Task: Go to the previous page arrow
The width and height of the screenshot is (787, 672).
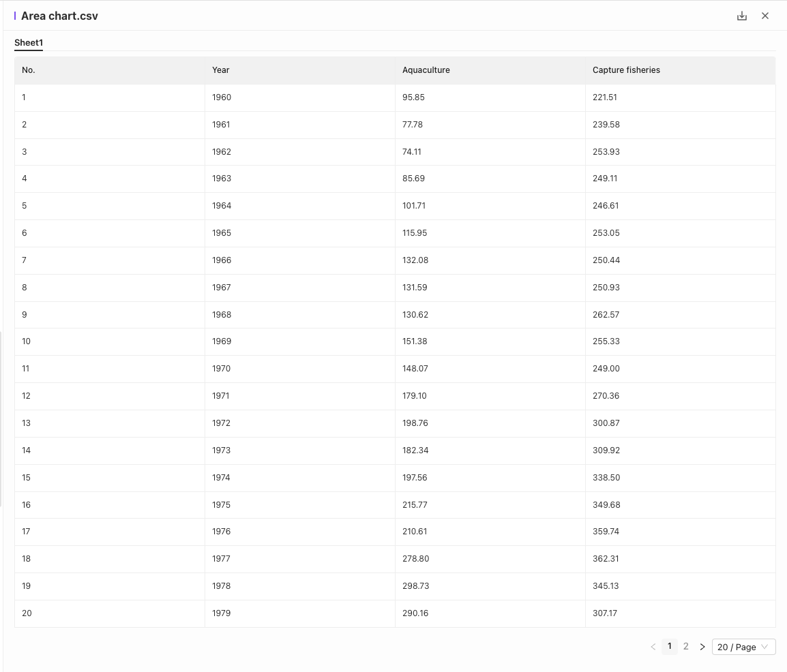Action: [x=653, y=647]
